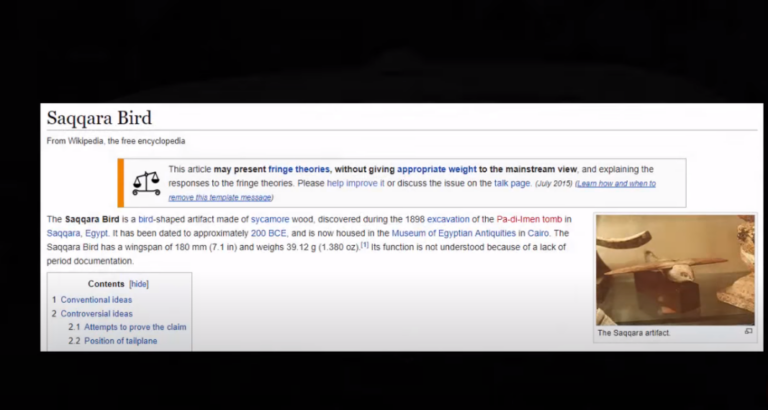Visit Museum of Egyptian Antiquities link
This screenshot has height=410, width=768.
454,233
